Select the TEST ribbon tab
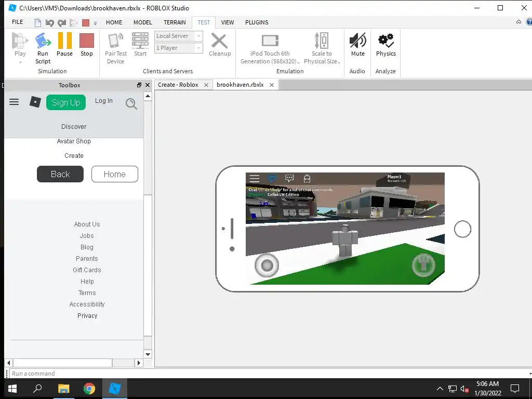 coord(204,22)
